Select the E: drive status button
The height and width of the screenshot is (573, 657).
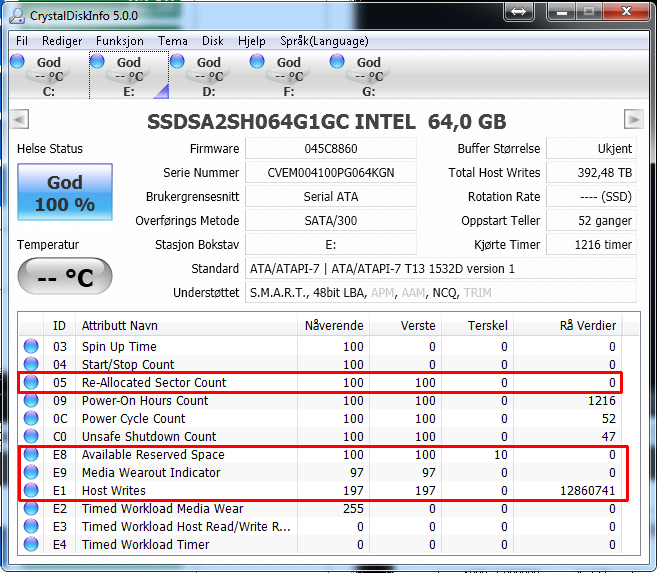(x=129, y=75)
